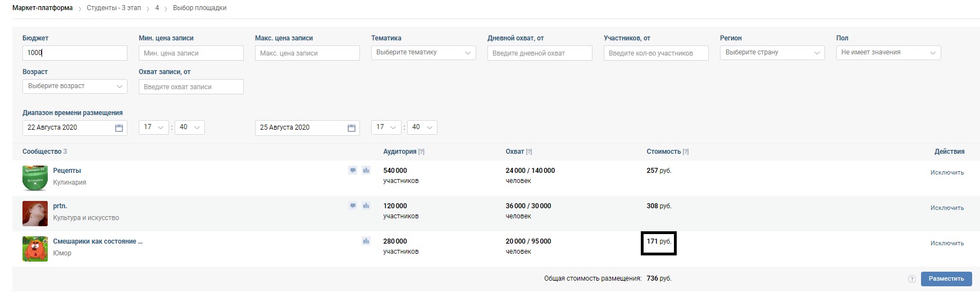Open comments icon for Рецепты community
The image size is (980, 302).
coord(353,170)
